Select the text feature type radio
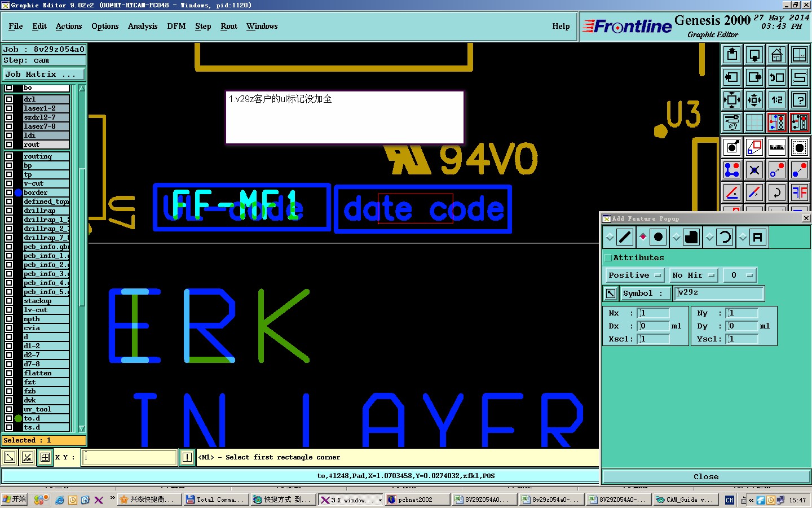 (x=743, y=238)
